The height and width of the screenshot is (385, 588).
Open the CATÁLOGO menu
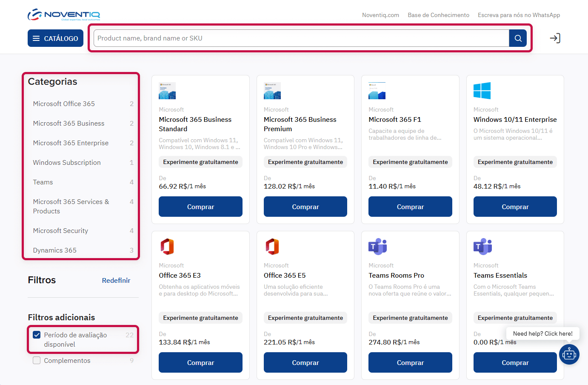[55, 38]
